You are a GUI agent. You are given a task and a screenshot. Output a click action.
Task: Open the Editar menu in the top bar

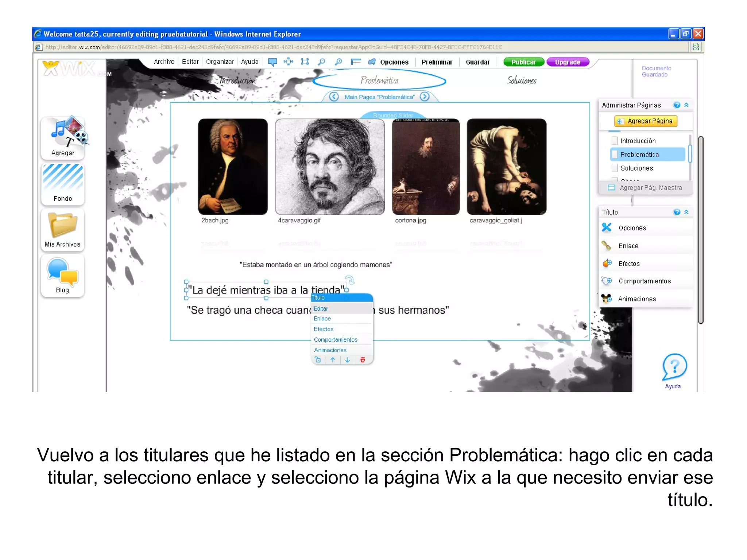(190, 62)
